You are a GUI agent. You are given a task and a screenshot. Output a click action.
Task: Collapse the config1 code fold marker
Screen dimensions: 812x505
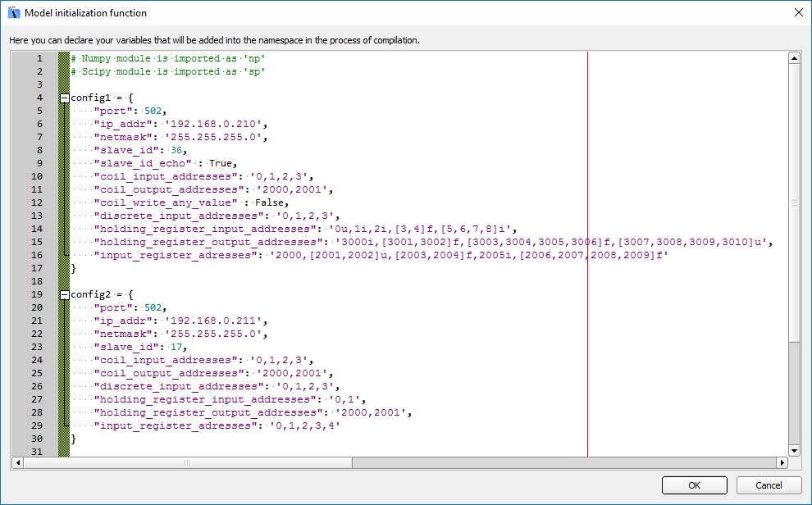click(x=65, y=98)
